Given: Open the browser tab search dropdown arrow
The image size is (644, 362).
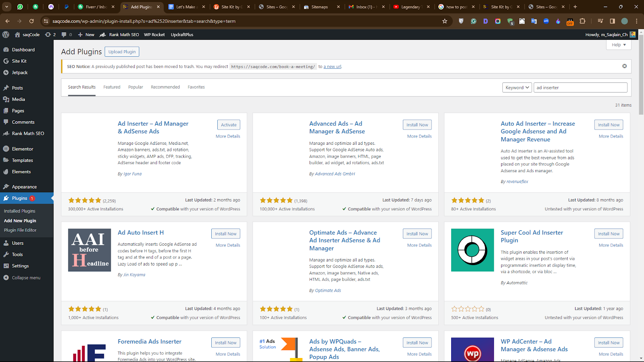Looking at the screenshot, I should click(x=7, y=7).
